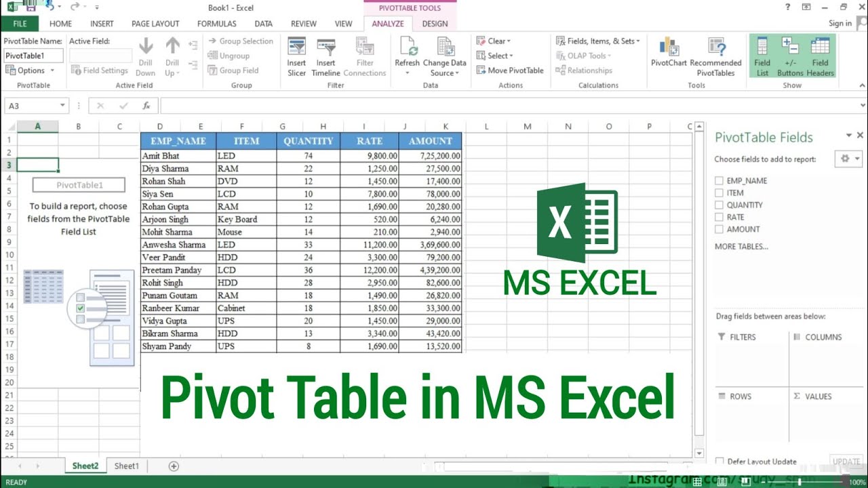This screenshot has height=488, width=868.
Task: Switch to the REVIEW tab
Action: coord(304,24)
